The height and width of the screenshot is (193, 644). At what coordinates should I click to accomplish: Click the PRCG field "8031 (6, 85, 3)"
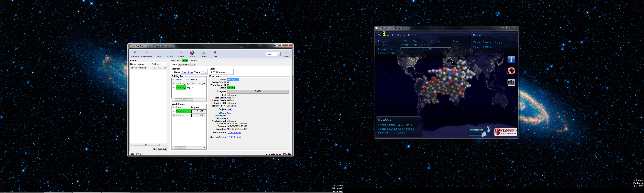coord(233,80)
